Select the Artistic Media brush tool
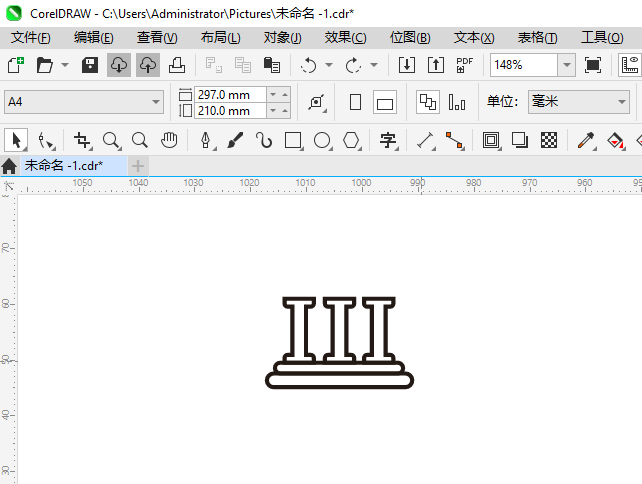Image resolution: width=642 pixels, height=484 pixels. pyautogui.click(x=235, y=140)
